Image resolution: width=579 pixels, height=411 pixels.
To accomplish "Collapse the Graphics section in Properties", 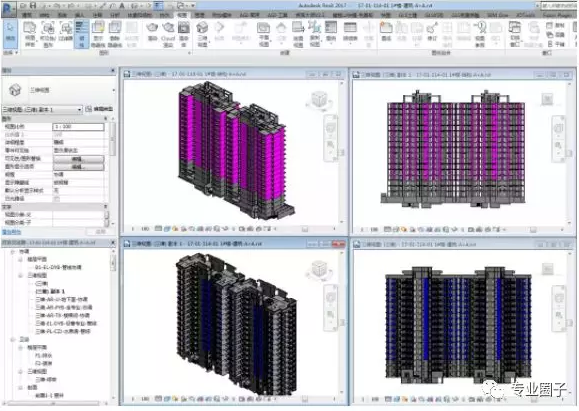I will point(106,119).
